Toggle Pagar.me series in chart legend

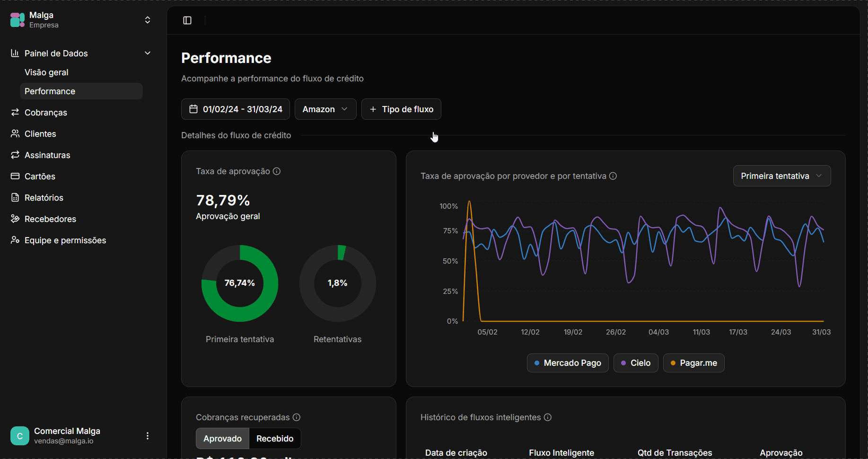694,363
